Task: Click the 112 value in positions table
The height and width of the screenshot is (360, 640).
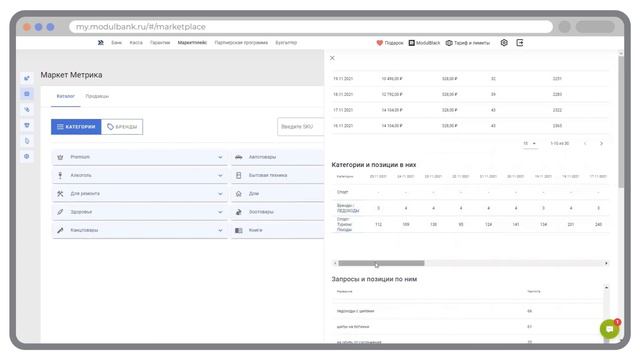Action: click(378, 224)
